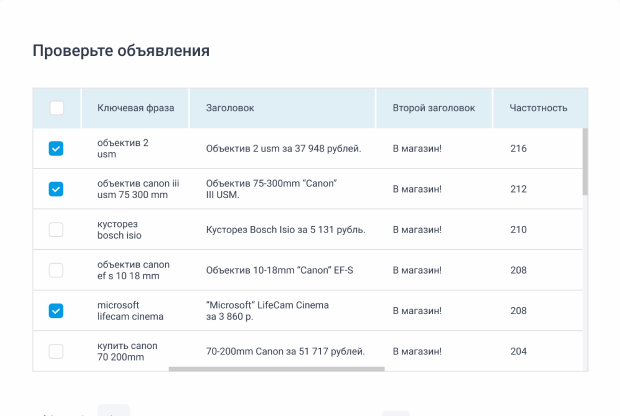
Task: Check the 'кусторез bosch isio' row checkbox
Action: (x=56, y=230)
